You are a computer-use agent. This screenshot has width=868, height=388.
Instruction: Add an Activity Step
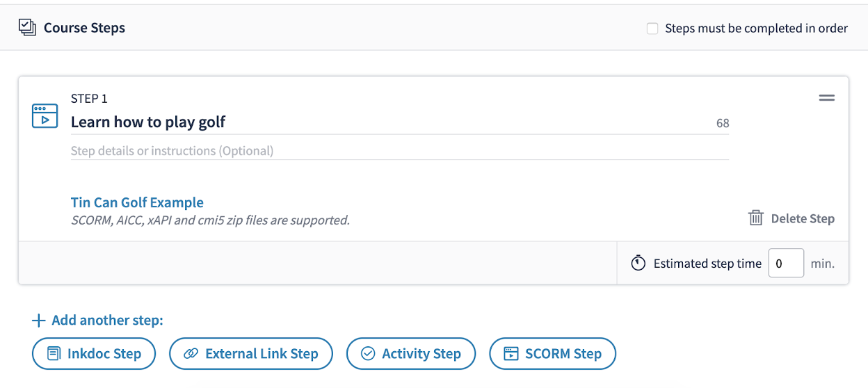[x=411, y=354]
